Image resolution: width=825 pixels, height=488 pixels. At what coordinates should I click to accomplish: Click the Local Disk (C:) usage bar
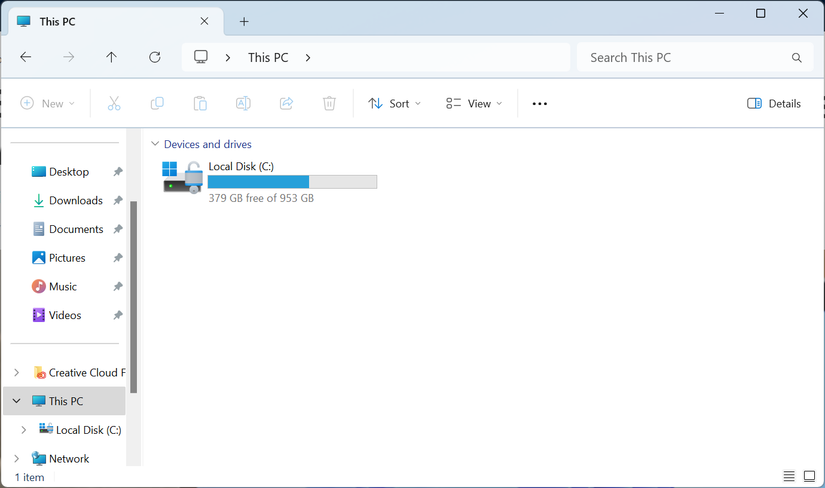293,182
